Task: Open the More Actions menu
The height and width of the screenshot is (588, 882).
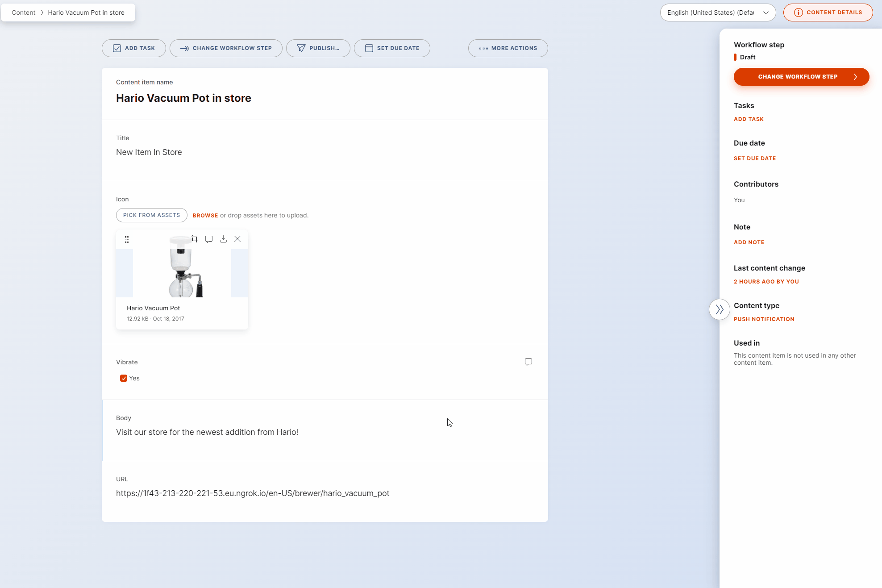Action: tap(508, 48)
